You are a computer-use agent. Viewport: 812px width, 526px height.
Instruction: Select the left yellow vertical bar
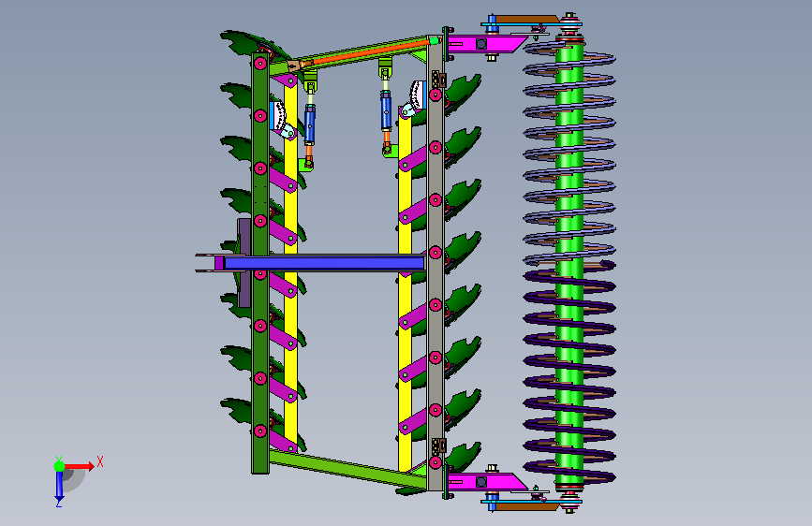coord(290,264)
